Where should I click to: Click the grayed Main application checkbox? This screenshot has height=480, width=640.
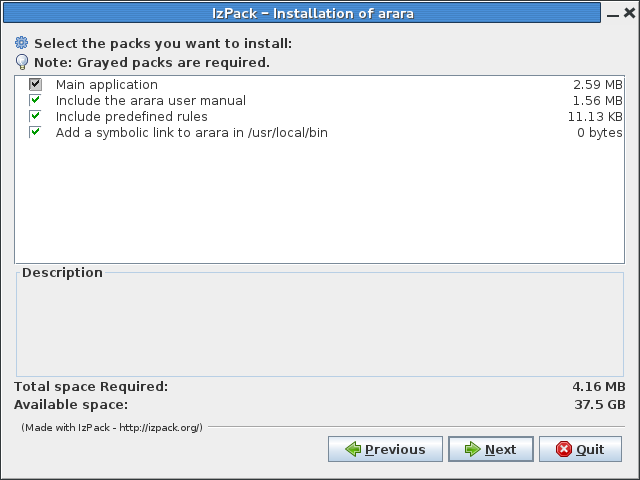[x=35, y=85]
